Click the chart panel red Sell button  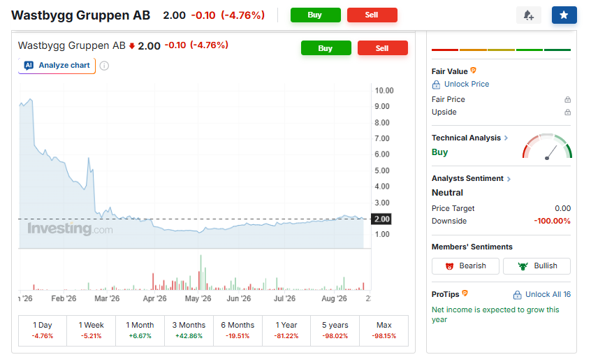tap(383, 48)
